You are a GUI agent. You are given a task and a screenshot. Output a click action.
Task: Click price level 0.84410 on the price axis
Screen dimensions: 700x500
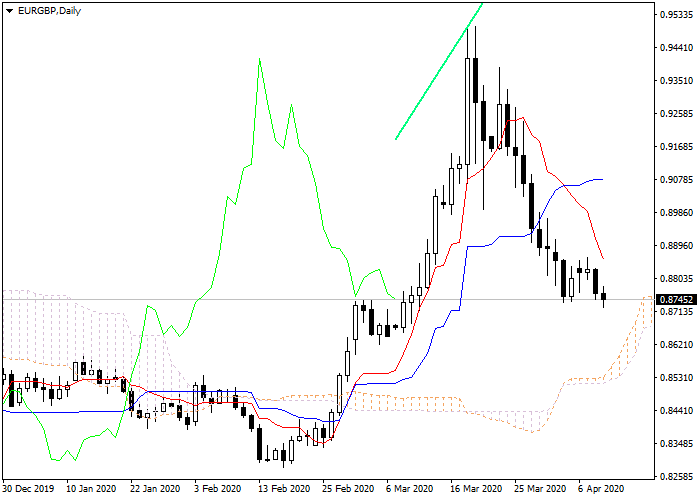point(676,411)
